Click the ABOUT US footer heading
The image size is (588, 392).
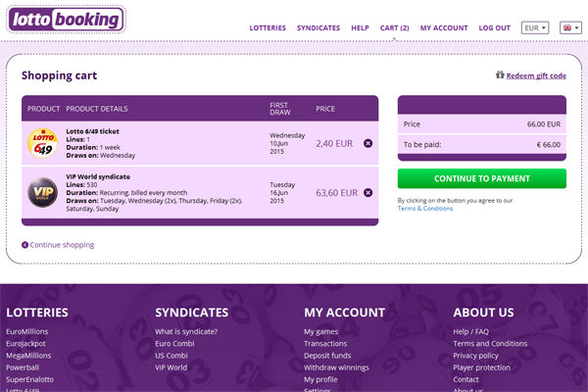point(483,313)
